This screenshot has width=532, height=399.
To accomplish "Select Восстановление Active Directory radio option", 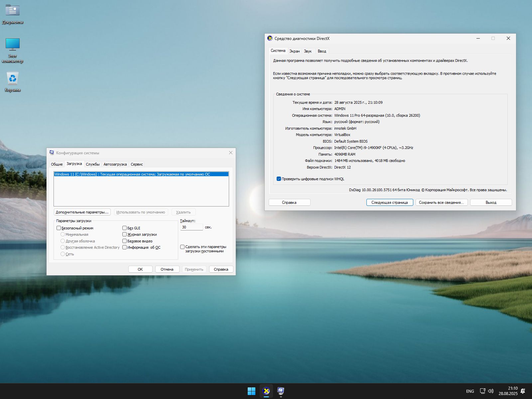I will coord(63,247).
